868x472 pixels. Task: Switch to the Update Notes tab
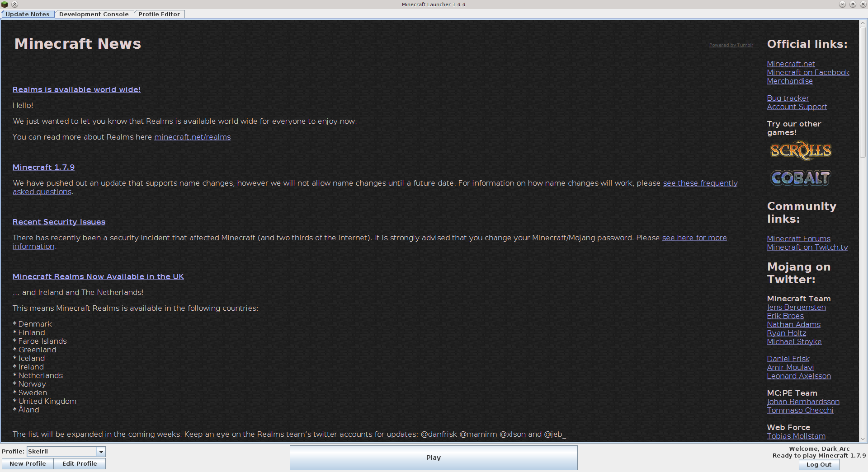[28, 14]
